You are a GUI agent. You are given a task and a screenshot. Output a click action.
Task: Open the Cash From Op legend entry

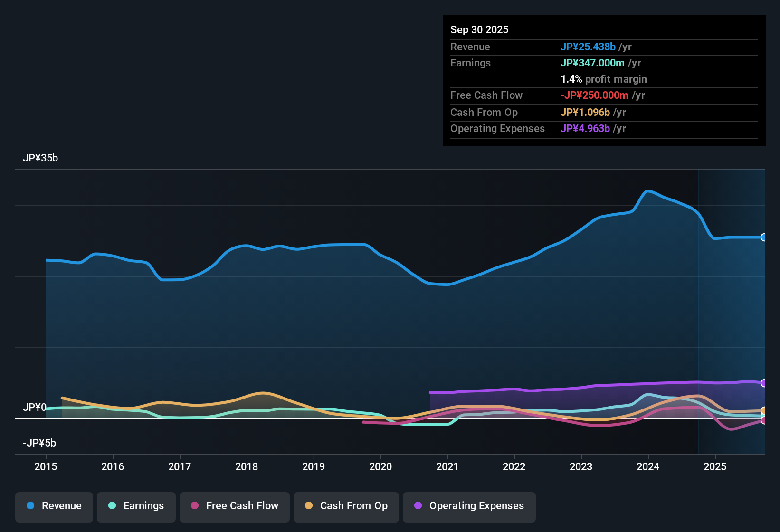[x=346, y=506]
